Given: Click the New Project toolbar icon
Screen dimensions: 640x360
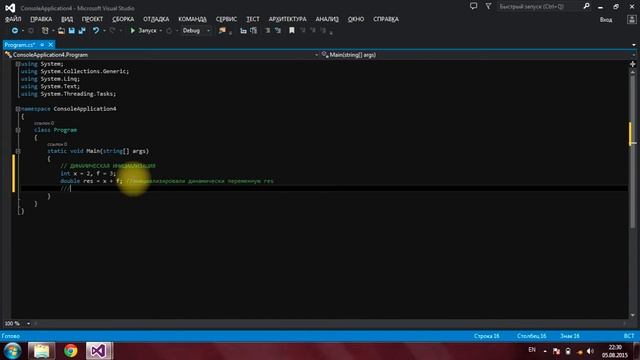Looking at the screenshot, I should point(45,31).
